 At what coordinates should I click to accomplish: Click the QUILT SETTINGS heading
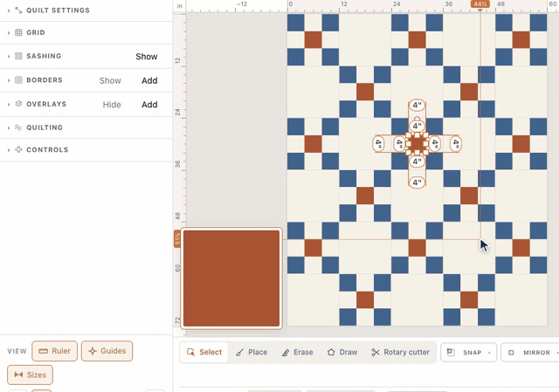click(x=59, y=10)
